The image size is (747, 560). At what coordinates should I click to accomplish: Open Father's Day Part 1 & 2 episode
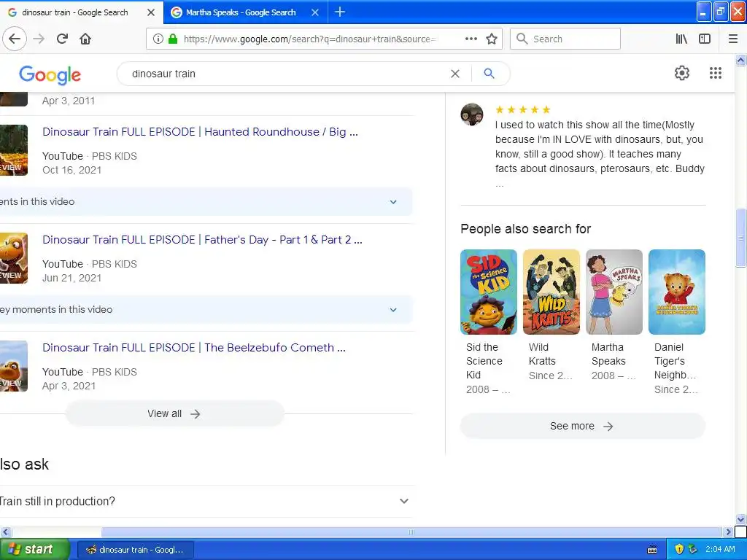(x=203, y=239)
